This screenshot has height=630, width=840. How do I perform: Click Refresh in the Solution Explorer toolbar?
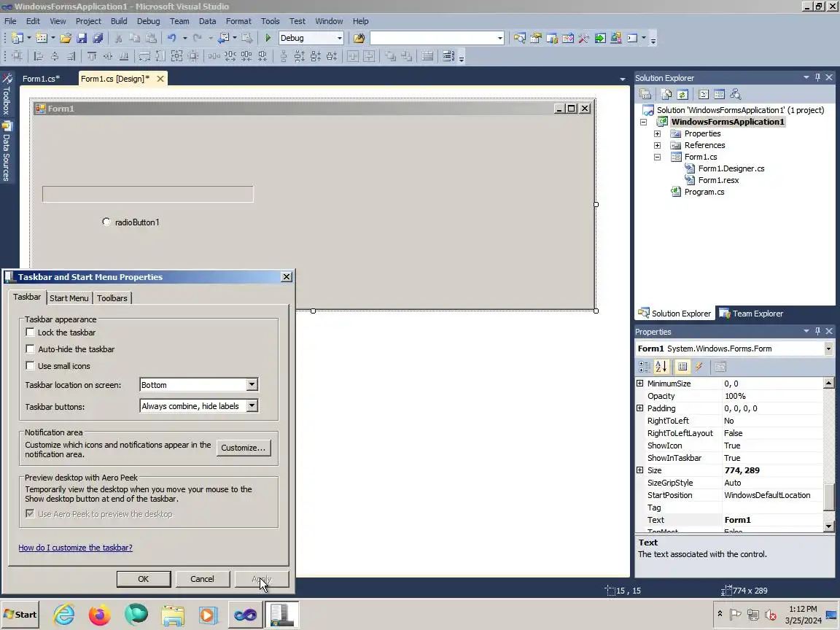coord(682,95)
